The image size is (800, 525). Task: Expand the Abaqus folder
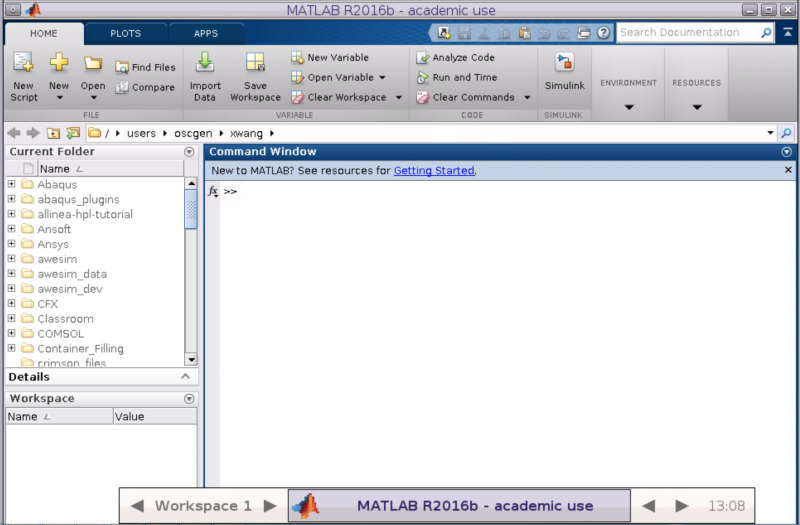(11, 184)
